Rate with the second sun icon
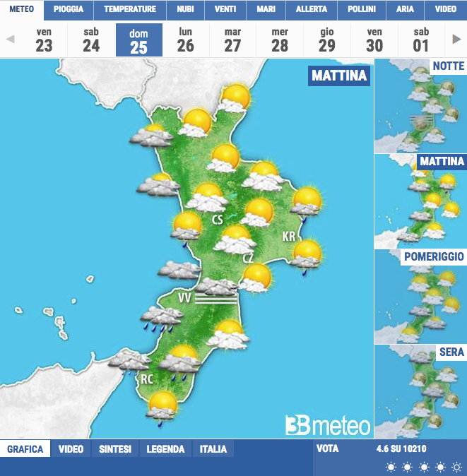467x476 pixels. [x=407, y=467]
